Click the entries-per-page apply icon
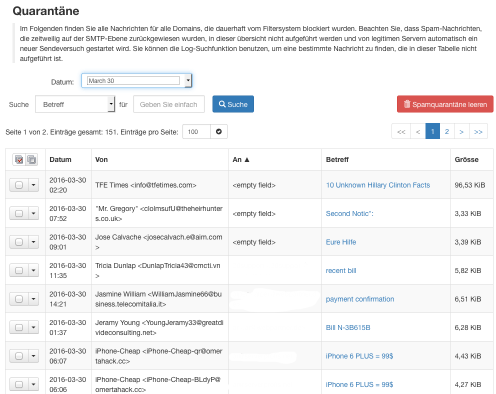The width and height of the screenshot is (496, 394). 219,132
